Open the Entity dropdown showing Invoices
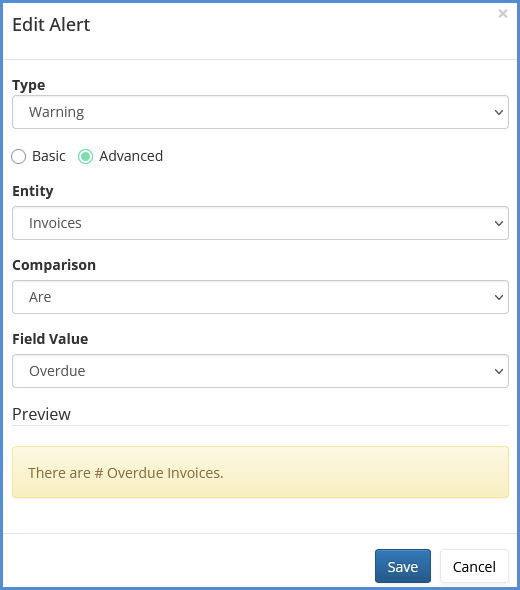The width and height of the screenshot is (520, 590). (260, 223)
